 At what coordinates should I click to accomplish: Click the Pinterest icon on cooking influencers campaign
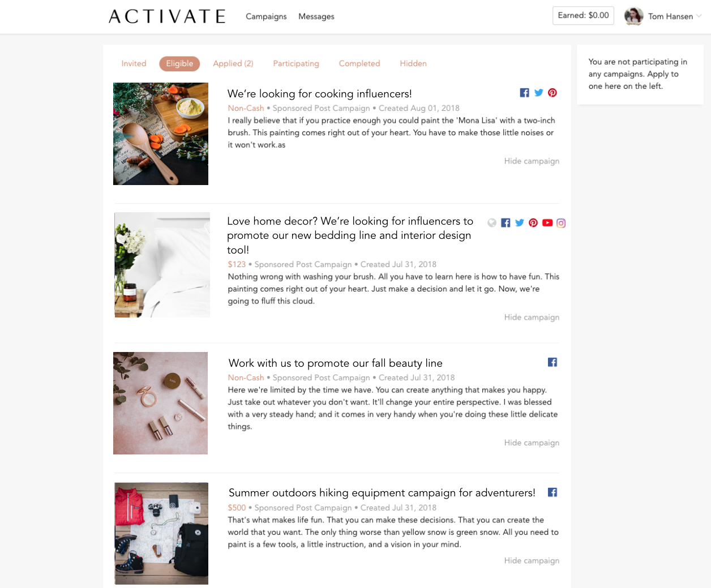(x=552, y=93)
